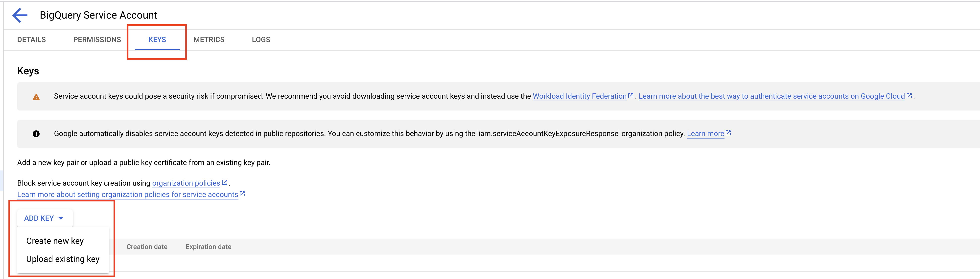Open link about authenticating service accounts
Viewport: 980px width, 279px height.
click(x=771, y=96)
